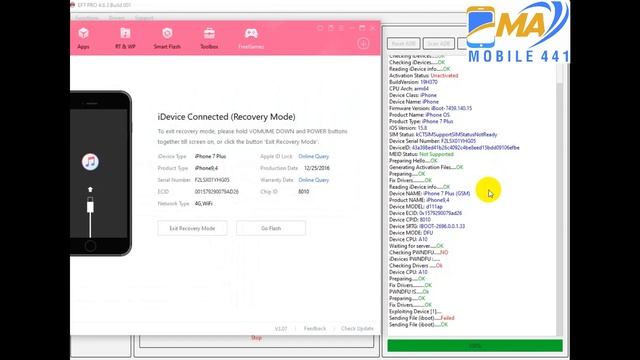Image resolution: width=640 pixels, height=360 pixels.
Task: Click the Sending File (iboot) Failed line
Action: point(422,318)
